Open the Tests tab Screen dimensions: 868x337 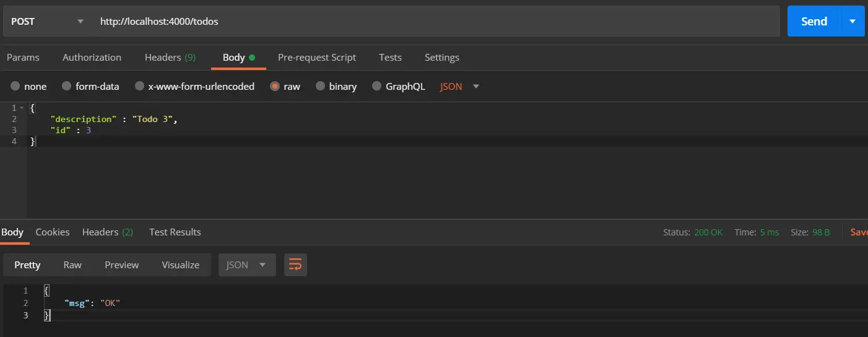click(x=390, y=57)
